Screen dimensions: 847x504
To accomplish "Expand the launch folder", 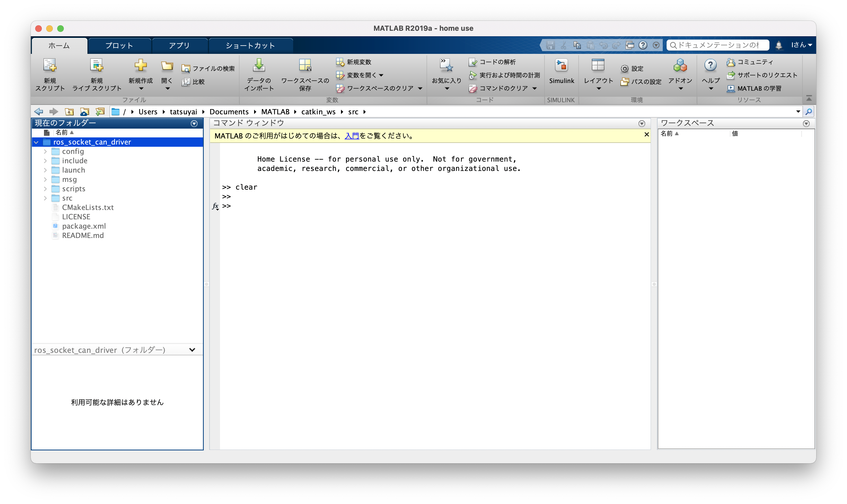I will point(46,170).
